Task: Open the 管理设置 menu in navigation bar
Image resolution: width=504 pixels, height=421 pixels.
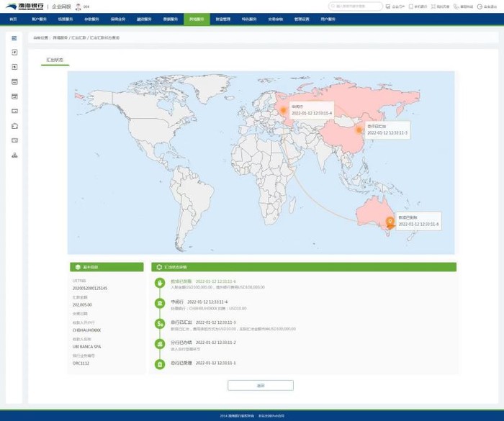Action: point(302,19)
